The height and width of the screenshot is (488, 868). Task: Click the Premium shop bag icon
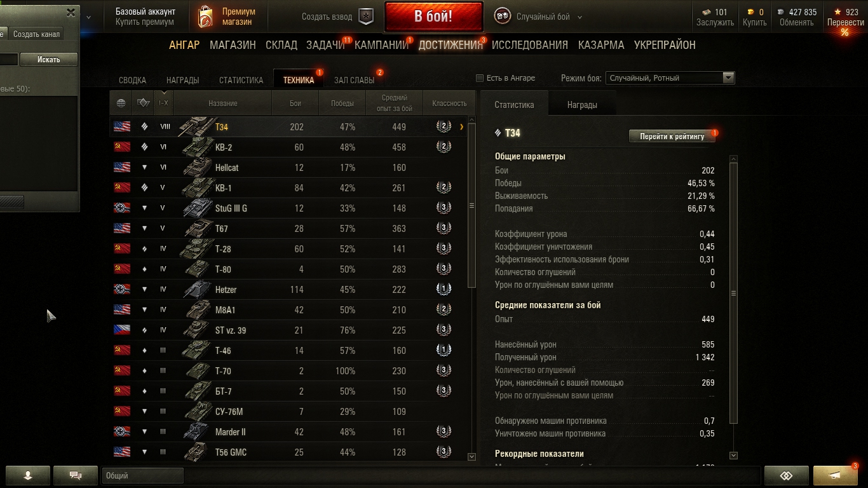[x=205, y=17]
